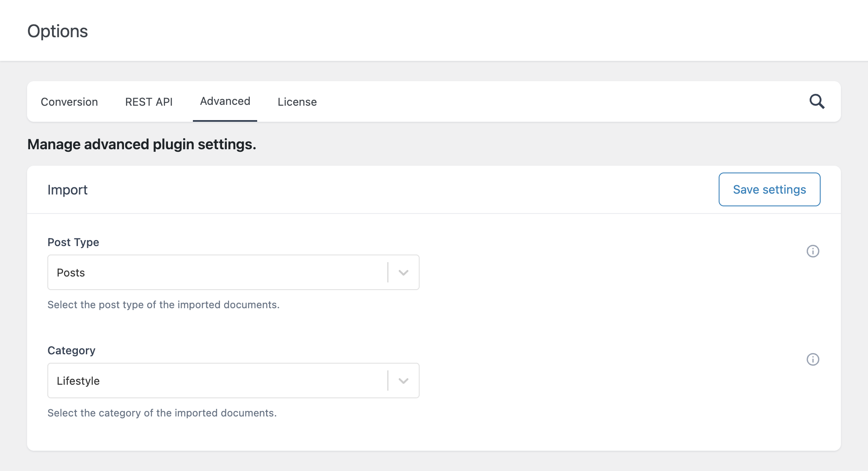
Task: Select the Advanced tab
Action: point(225,101)
